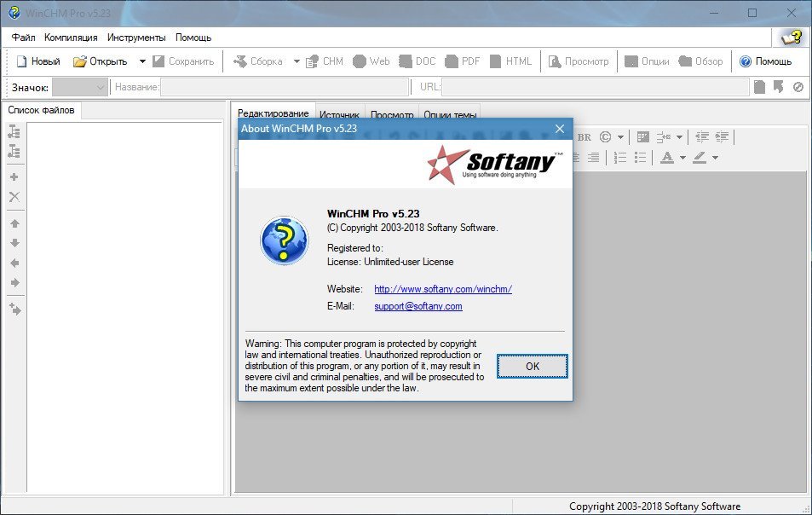
Task: Click the DOC output icon
Action: (x=406, y=61)
